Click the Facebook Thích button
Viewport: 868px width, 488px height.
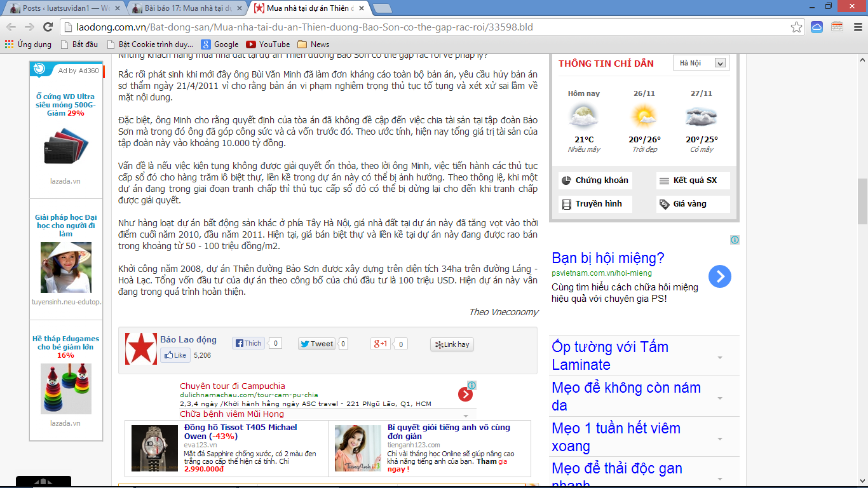point(248,343)
